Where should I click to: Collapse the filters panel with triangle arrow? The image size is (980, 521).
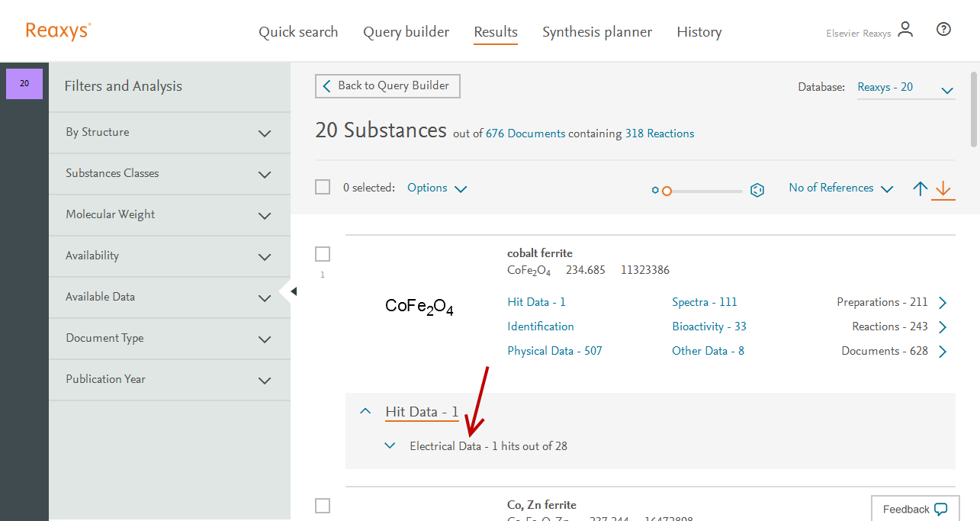[294, 291]
